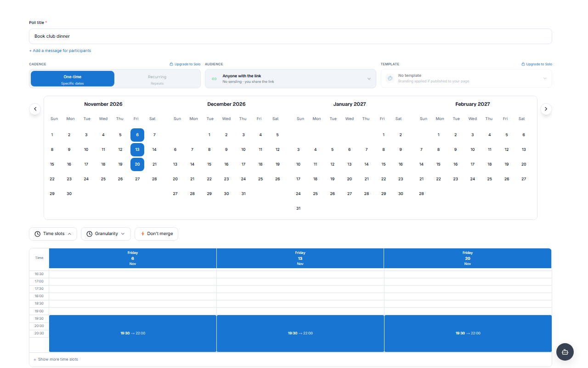Pick February 14 in the calendar

[x=421, y=164]
